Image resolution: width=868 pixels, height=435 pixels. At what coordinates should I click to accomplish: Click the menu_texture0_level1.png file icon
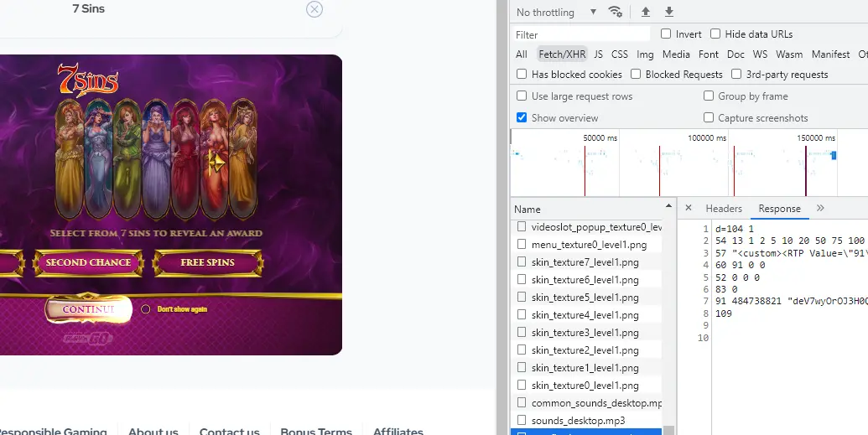(x=522, y=244)
